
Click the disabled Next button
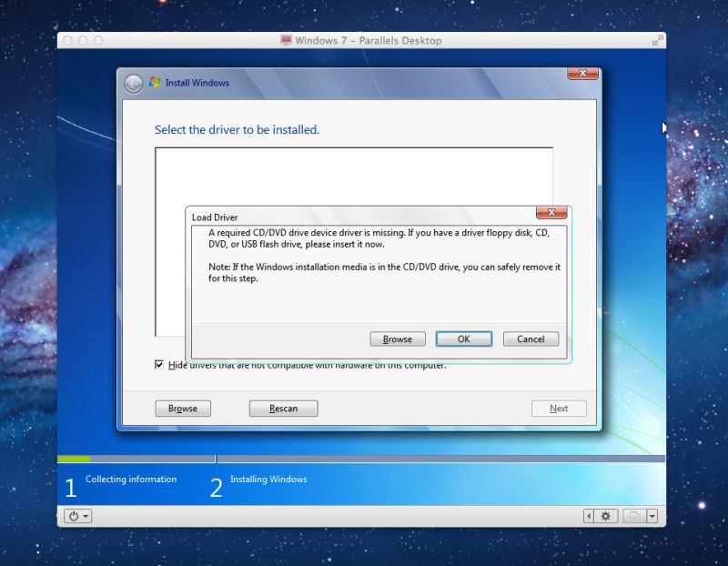tap(559, 408)
